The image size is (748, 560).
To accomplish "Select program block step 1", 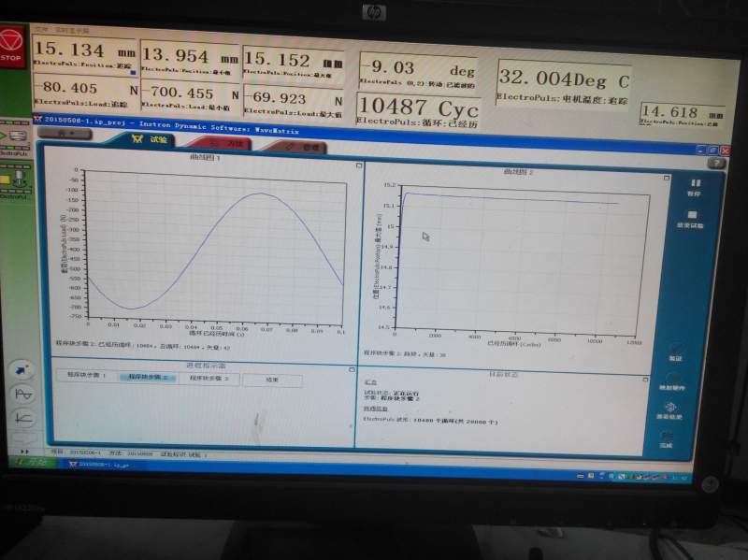I will (86, 376).
